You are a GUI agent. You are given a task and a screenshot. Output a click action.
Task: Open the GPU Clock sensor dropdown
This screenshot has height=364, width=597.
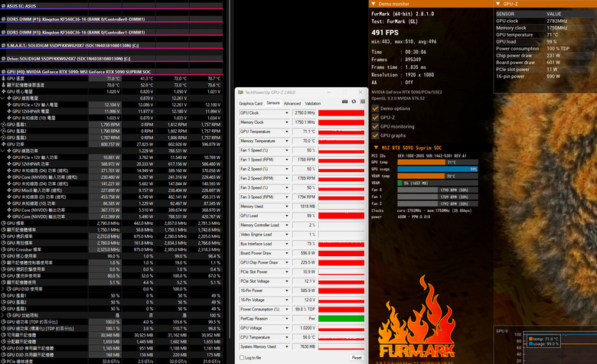pyautogui.click(x=287, y=113)
